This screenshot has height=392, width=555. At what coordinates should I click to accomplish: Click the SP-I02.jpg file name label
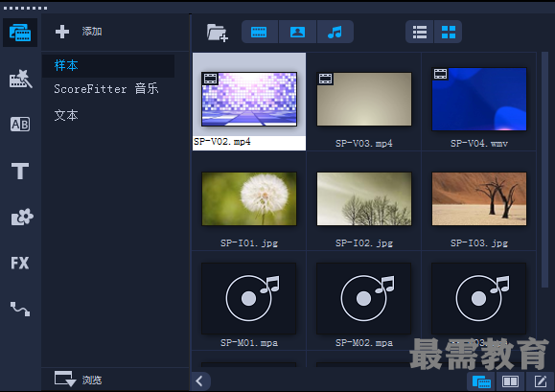364,243
